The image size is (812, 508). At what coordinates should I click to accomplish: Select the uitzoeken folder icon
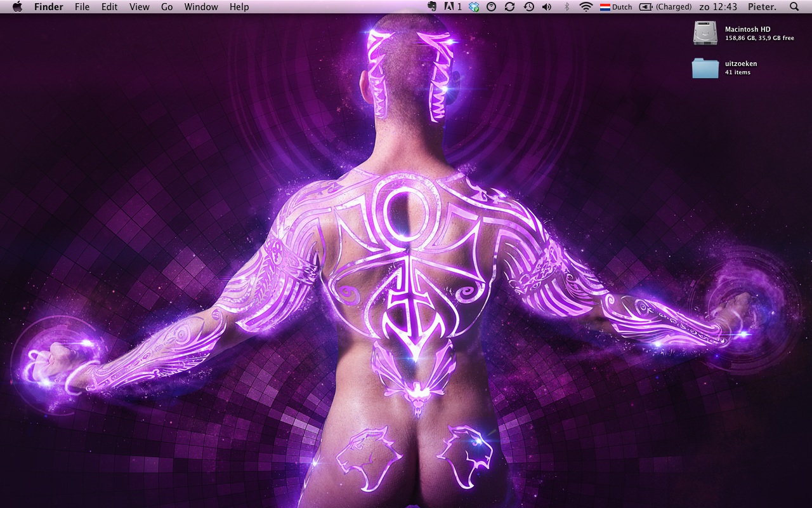coord(705,68)
